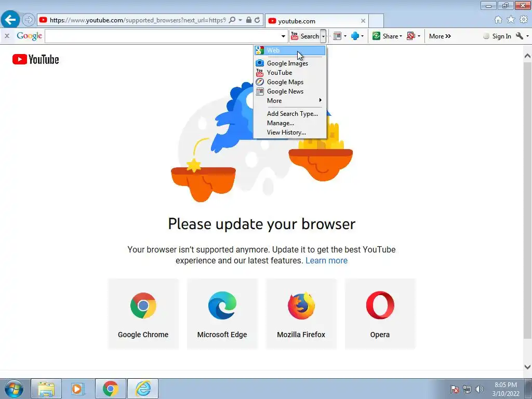The height and width of the screenshot is (399, 532).
Task: Expand the wrench options dropdown arrow
Action: [x=527, y=36]
